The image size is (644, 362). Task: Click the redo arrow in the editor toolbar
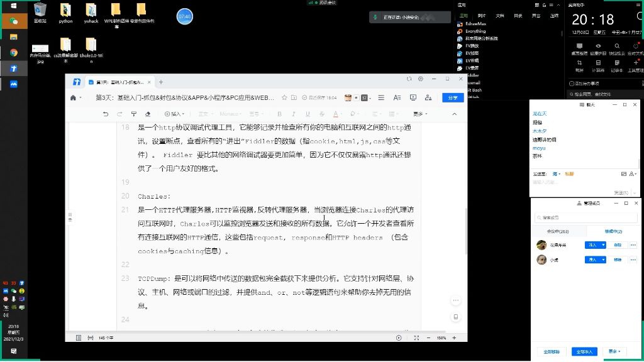pos(119,114)
